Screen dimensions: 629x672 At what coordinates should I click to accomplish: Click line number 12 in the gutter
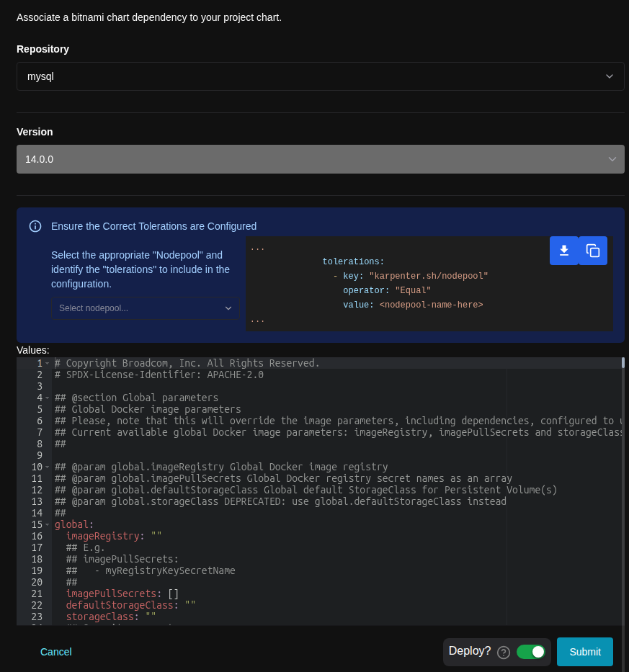(x=37, y=490)
